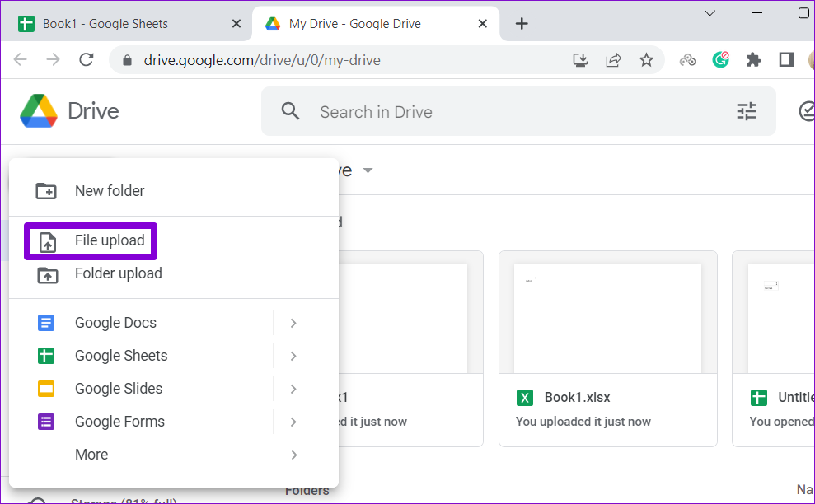Screen dimensions: 815x504
Task: Bookmark this page with the star icon
Action: [x=646, y=60]
